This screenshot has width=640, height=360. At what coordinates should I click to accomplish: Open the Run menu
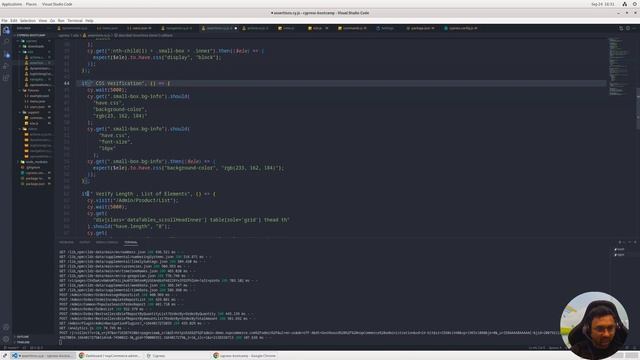pyautogui.click(x=61, y=20)
